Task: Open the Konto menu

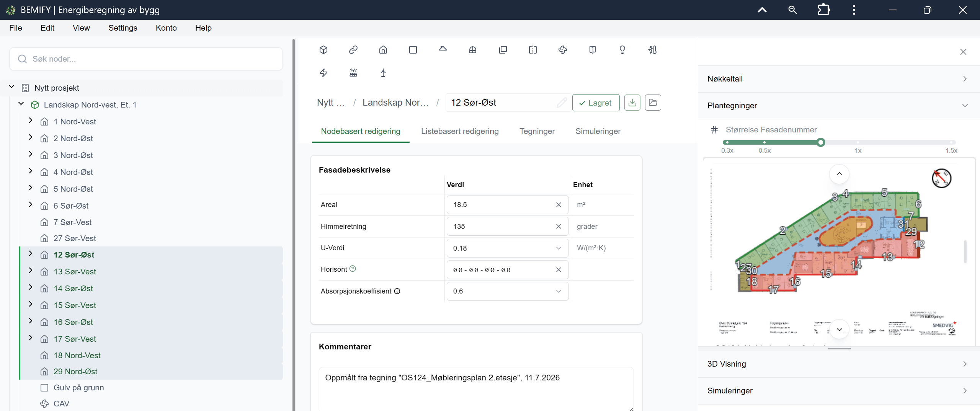Action: click(166, 28)
